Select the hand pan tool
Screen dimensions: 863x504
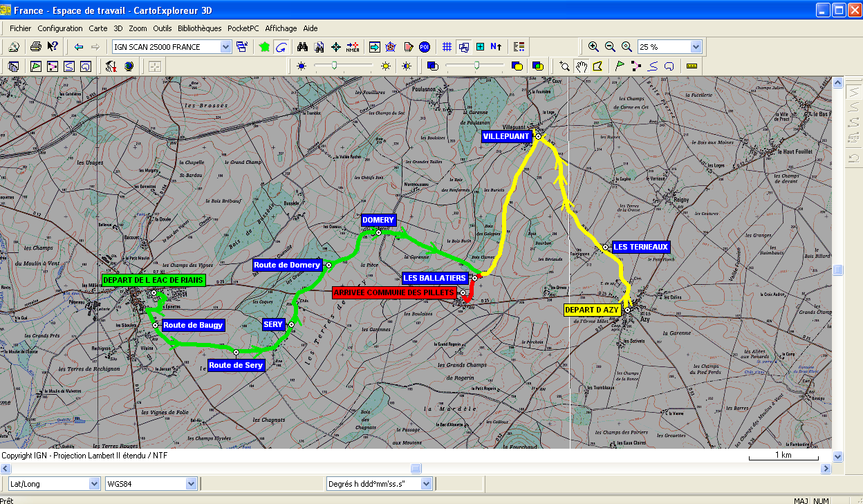click(x=582, y=66)
